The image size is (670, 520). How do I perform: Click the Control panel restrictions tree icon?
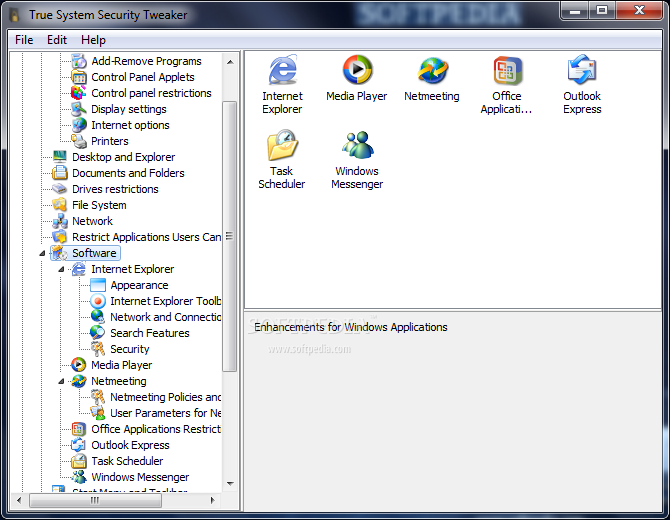(79, 93)
